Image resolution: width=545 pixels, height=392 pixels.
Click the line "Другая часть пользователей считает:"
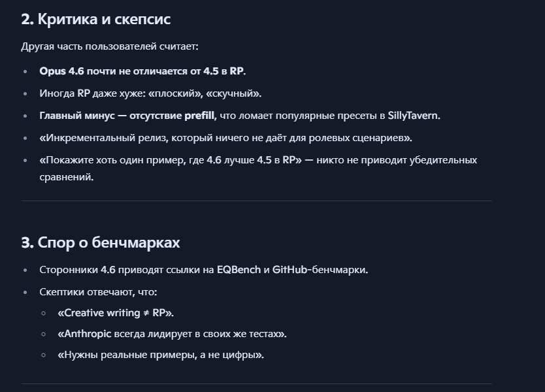pyautogui.click(x=110, y=47)
